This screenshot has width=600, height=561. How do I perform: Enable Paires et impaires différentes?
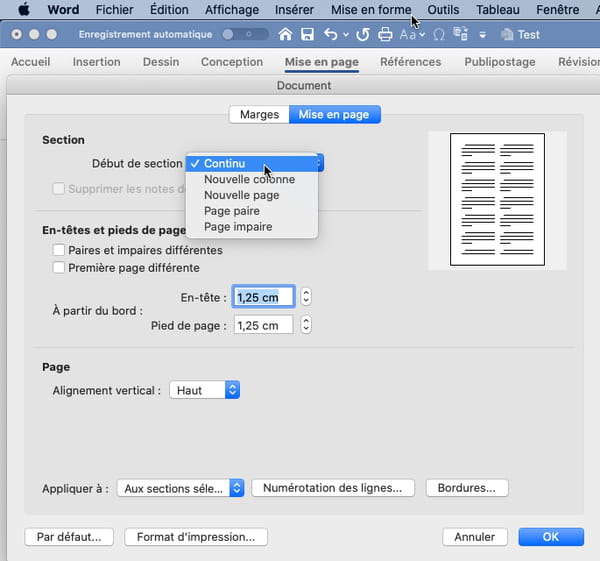pyautogui.click(x=59, y=250)
